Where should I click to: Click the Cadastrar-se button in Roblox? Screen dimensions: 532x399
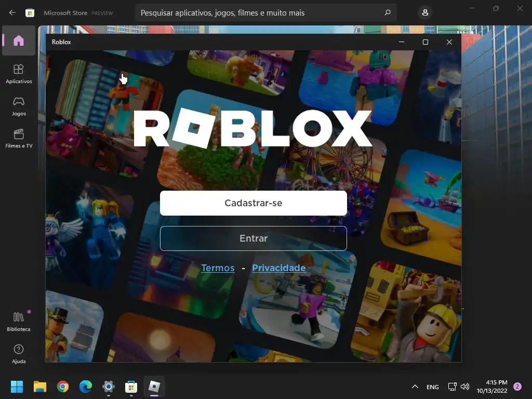click(x=253, y=203)
